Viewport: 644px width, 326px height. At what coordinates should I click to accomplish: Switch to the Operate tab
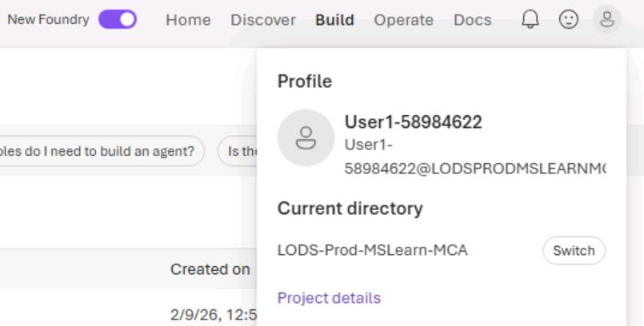point(404,20)
